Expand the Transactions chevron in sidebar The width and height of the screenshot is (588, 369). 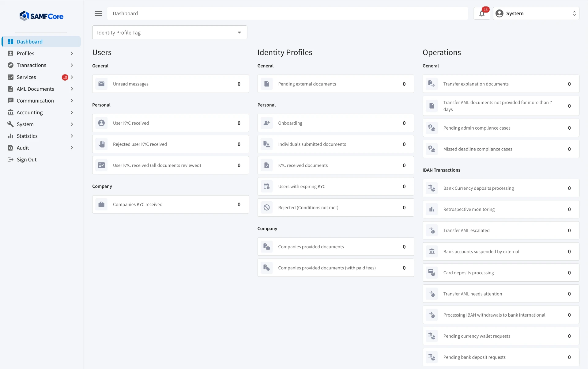[x=72, y=65]
